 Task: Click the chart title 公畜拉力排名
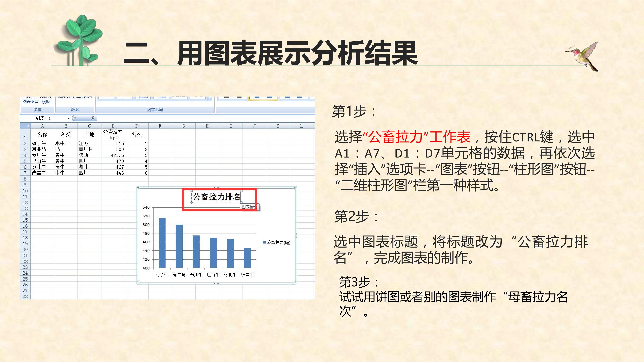click(217, 197)
